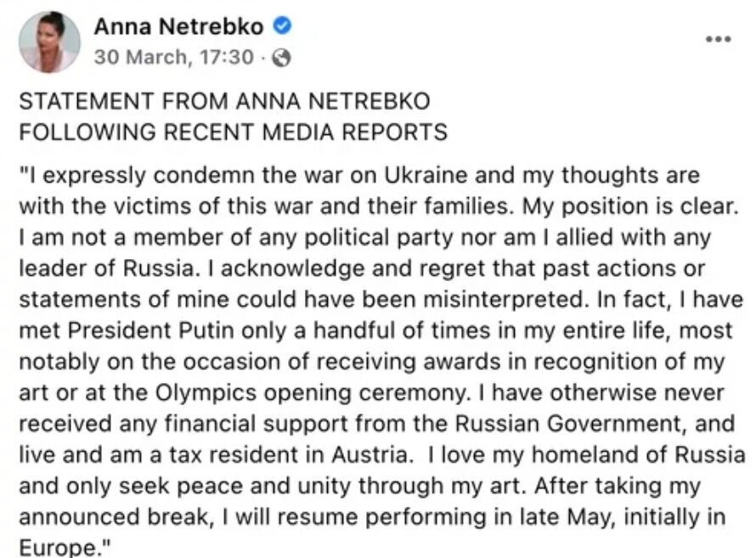Open the 30 March, 17:30 timestamp
The image size is (756, 558).
point(173,57)
